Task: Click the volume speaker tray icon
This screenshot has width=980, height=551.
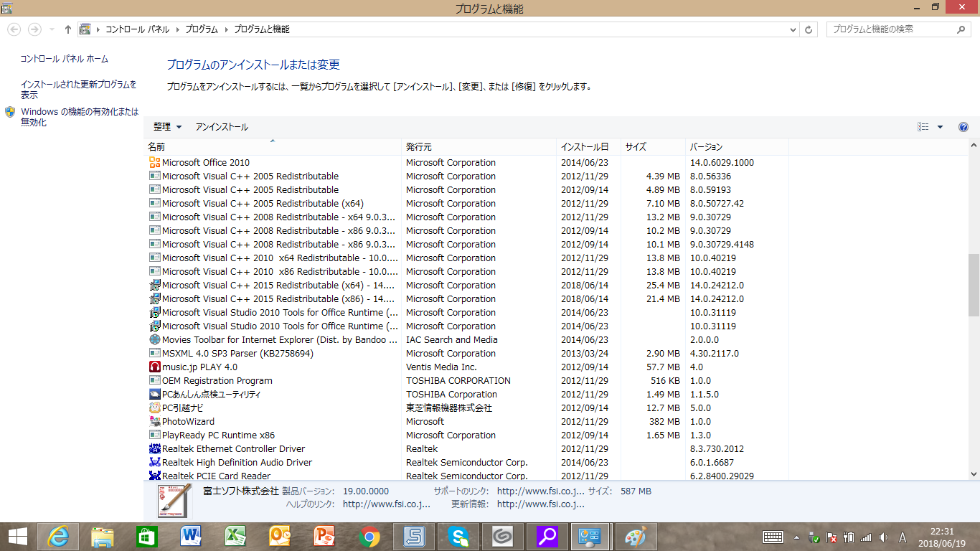Action: tap(884, 537)
